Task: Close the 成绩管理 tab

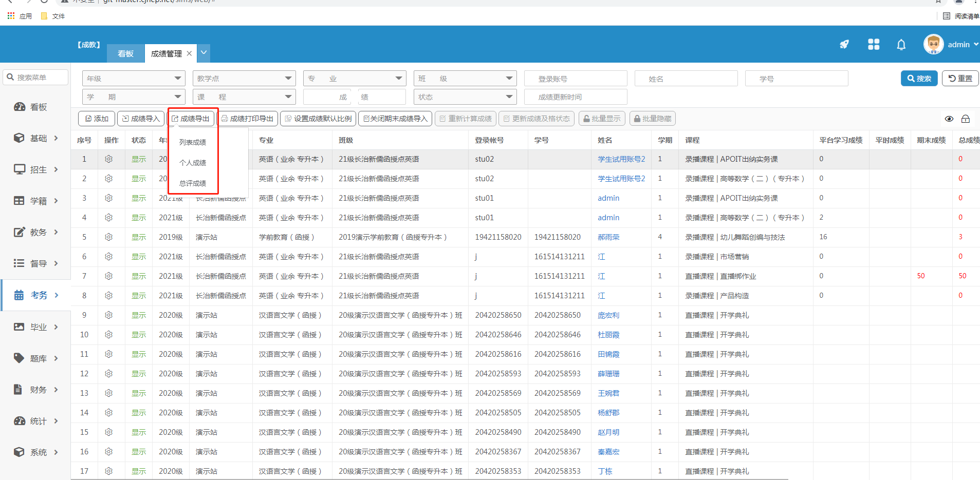Action: 189,53
